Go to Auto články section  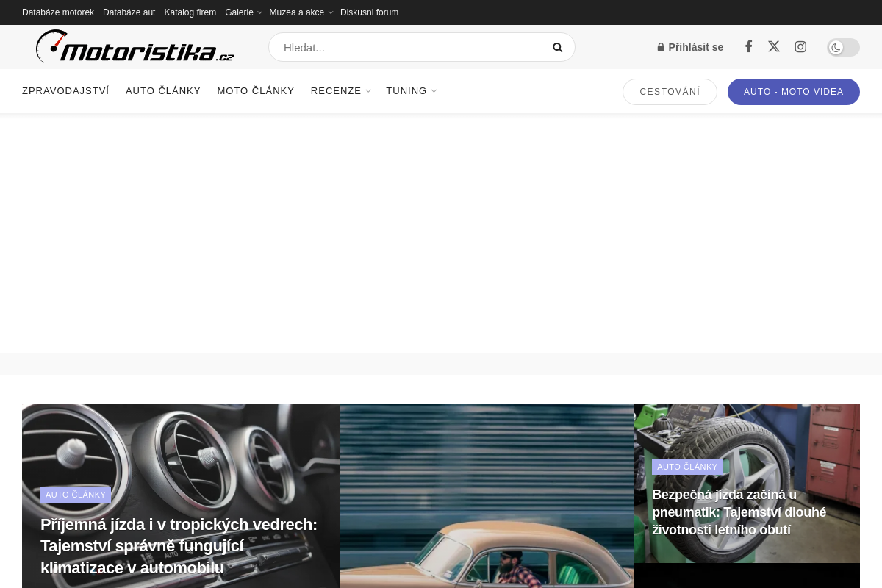tap(163, 91)
